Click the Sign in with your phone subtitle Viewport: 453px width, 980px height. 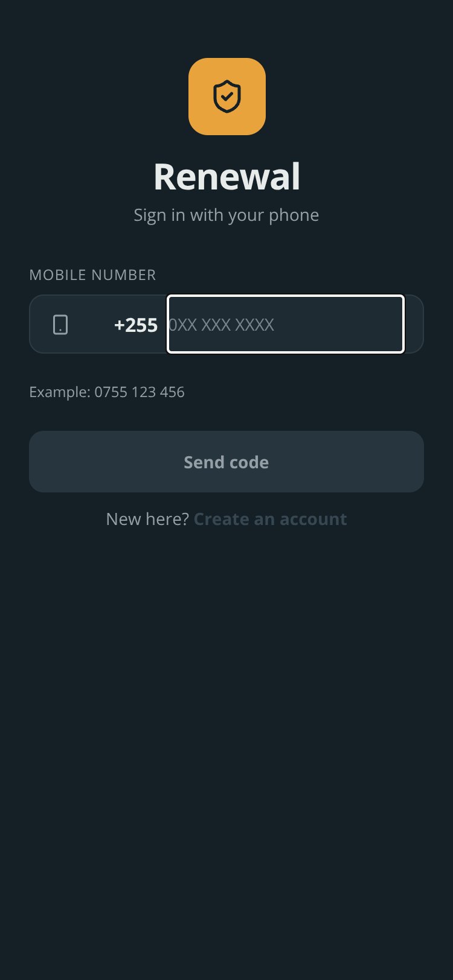(x=226, y=215)
